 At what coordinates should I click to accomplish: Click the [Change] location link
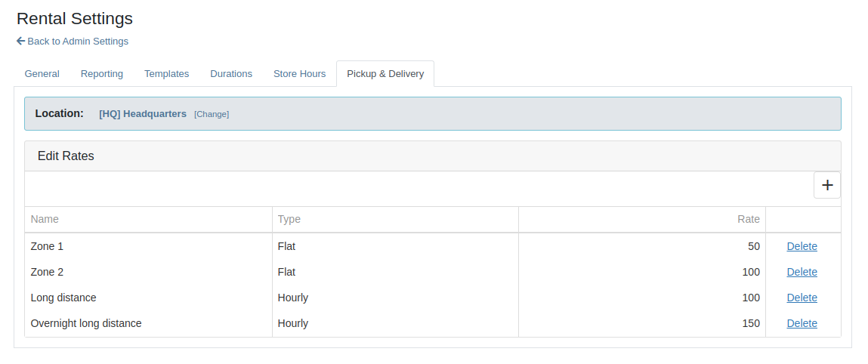(212, 114)
